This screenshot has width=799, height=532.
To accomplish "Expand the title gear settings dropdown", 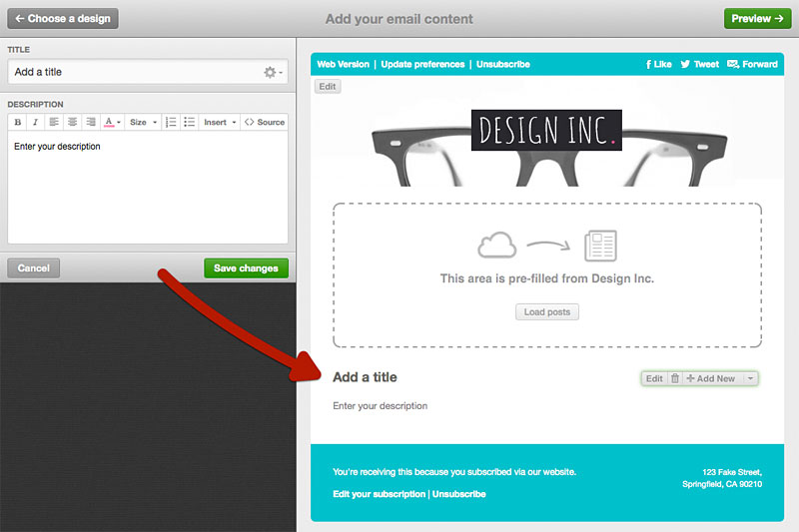I will tap(273, 72).
